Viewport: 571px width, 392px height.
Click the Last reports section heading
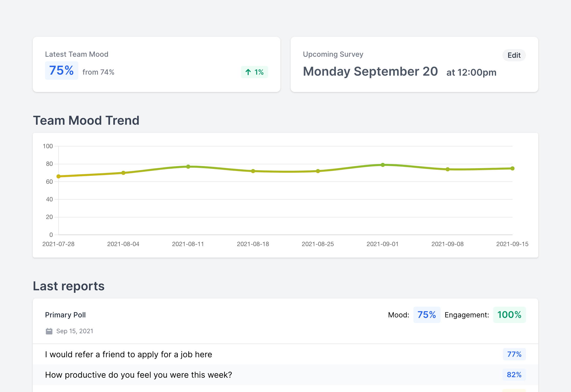68,286
